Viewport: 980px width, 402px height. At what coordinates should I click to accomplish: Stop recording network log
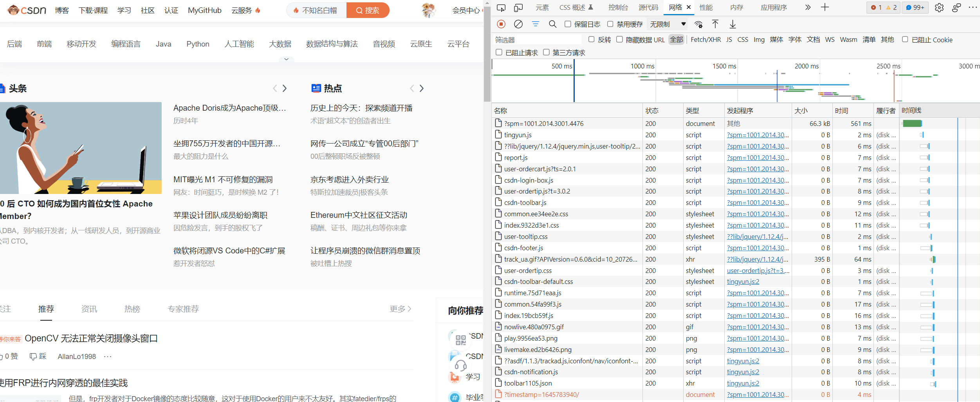[x=501, y=24]
